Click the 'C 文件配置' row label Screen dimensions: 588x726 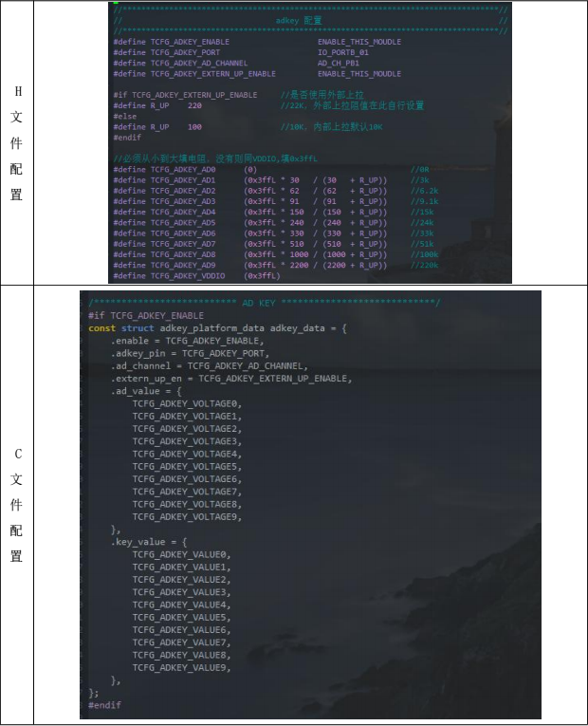click(17, 505)
